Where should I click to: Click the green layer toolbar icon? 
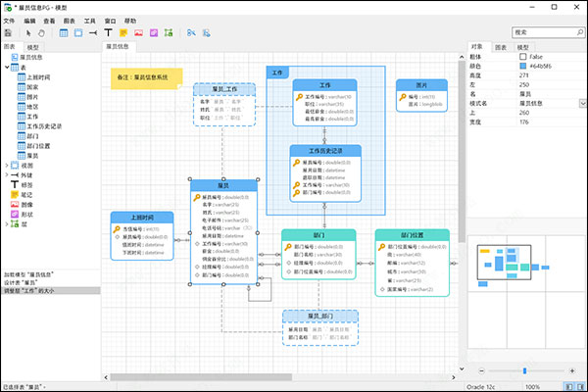click(169, 33)
